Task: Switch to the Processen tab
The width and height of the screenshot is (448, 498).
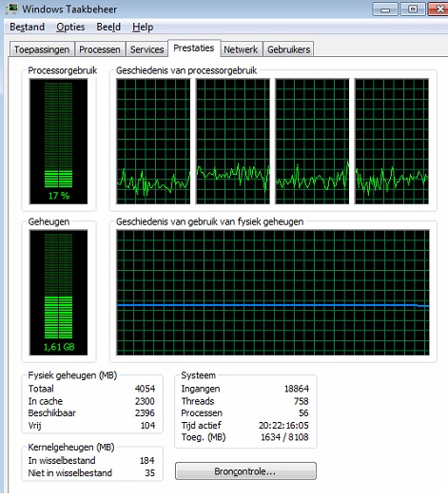Action: coord(100,49)
